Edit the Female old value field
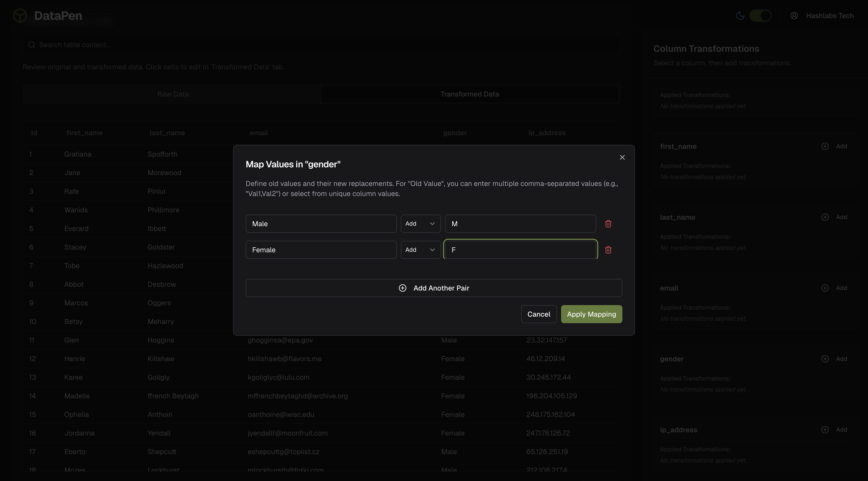 pyautogui.click(x=321, y=250)
